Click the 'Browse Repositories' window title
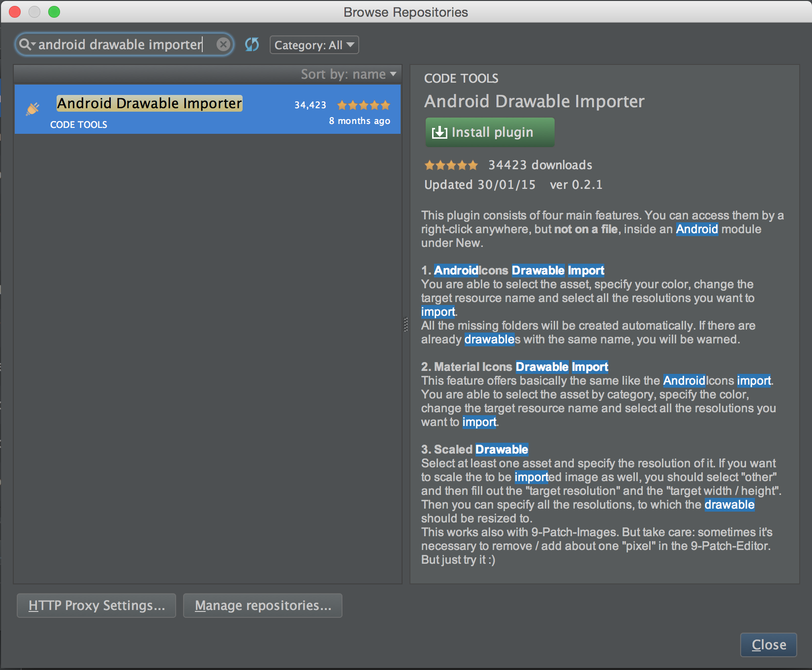The height and width of the screenshot is (670, 812). coord(406,12)
